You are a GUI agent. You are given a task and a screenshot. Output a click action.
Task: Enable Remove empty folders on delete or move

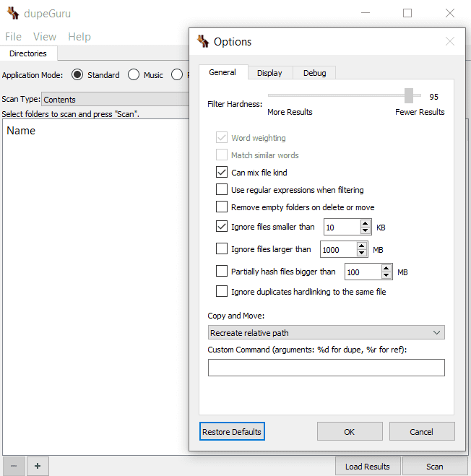coord(222,207)
